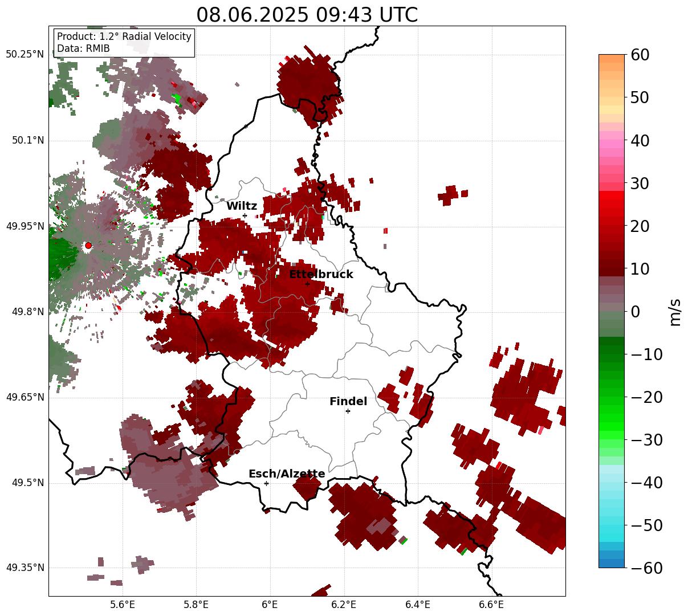This screenshot has height=616, width=688.
Task: Click the 50.1°N latitude tick label
Action: coord(27,140)
